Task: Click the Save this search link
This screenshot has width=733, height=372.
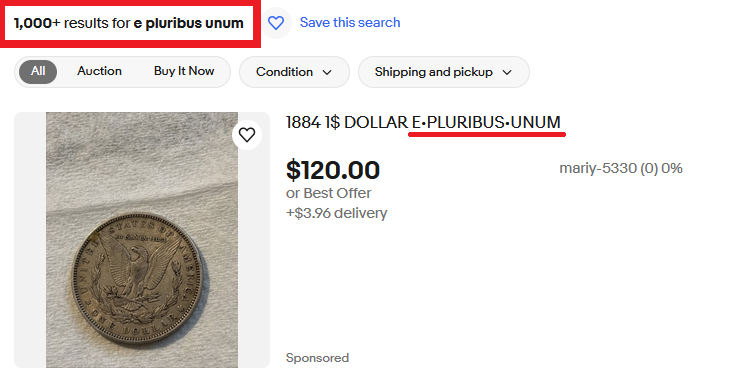Action: [350, 22]
